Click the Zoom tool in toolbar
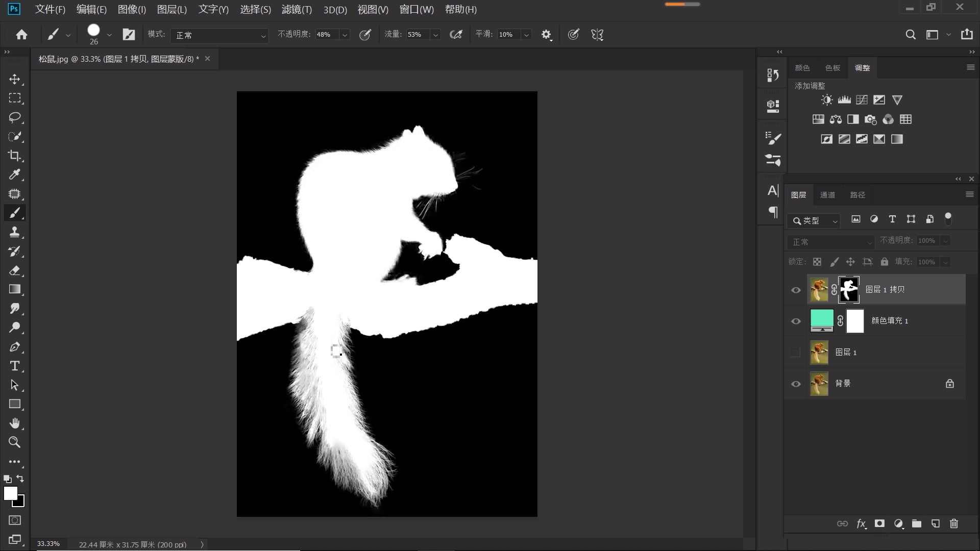980x551 pixels. [14, 442]
